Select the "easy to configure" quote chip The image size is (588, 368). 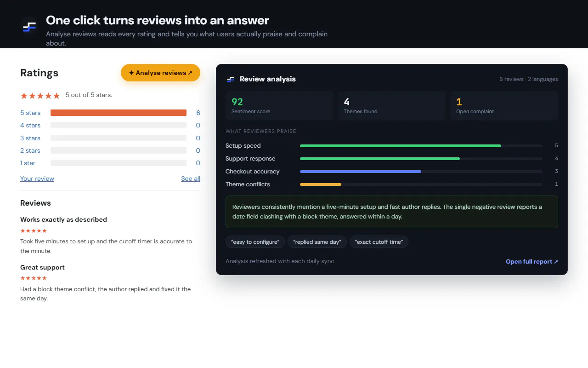click(255, 242)
